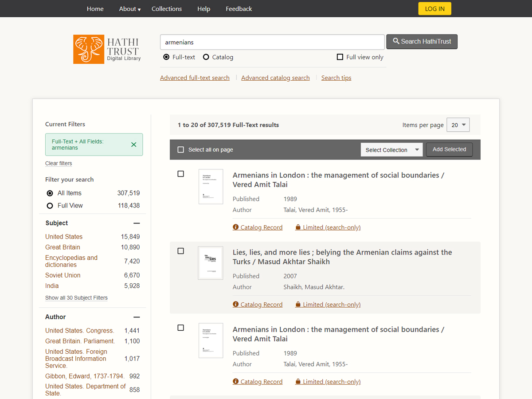Image resolution: width=532 pixels, height=399 pixels.
Task: Choose the Full View filter radio option
Action: [x=50, y=206]
